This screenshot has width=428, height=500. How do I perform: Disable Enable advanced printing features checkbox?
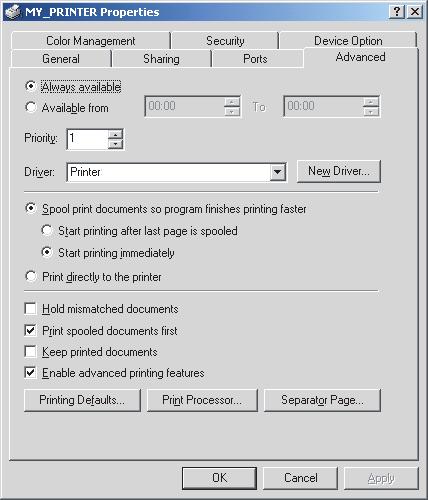click(x=30, y=372)
